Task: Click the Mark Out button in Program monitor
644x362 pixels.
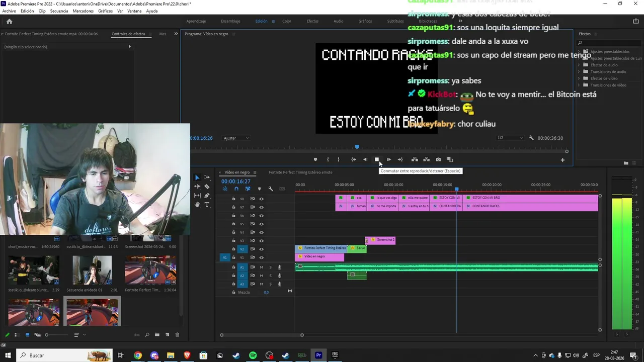Action: click(x=338, y=159)
